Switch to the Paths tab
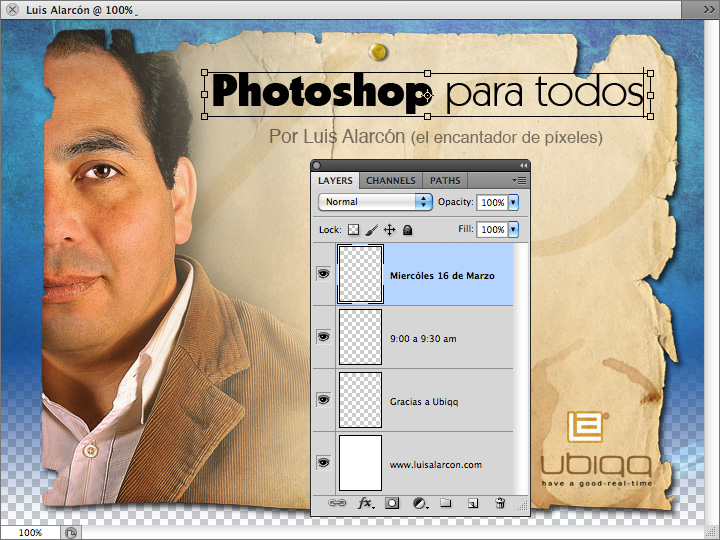 (445, 180)
